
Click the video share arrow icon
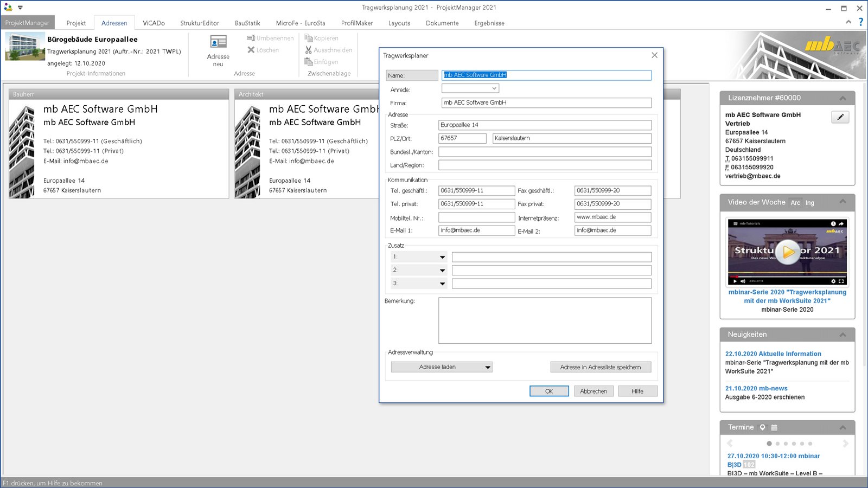[841, 223]
